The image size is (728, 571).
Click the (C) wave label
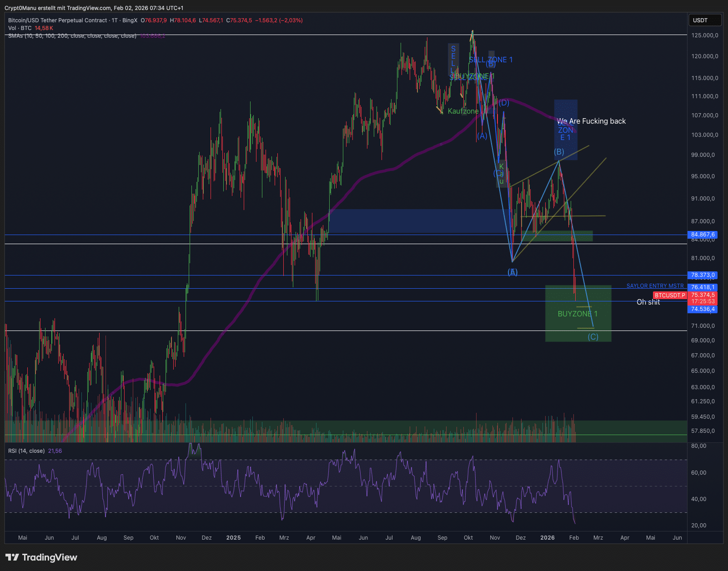pos(593,337)
